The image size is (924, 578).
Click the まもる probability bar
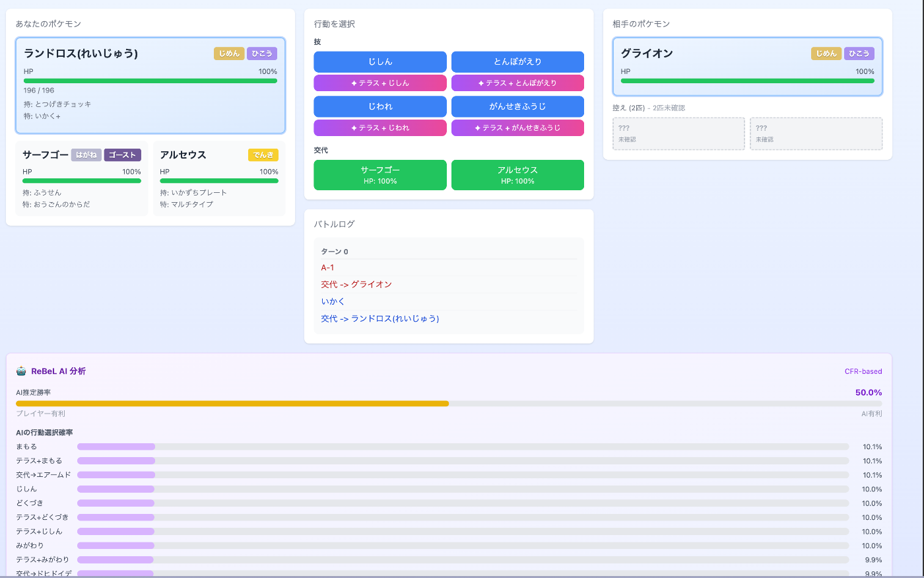pos(463,447)
